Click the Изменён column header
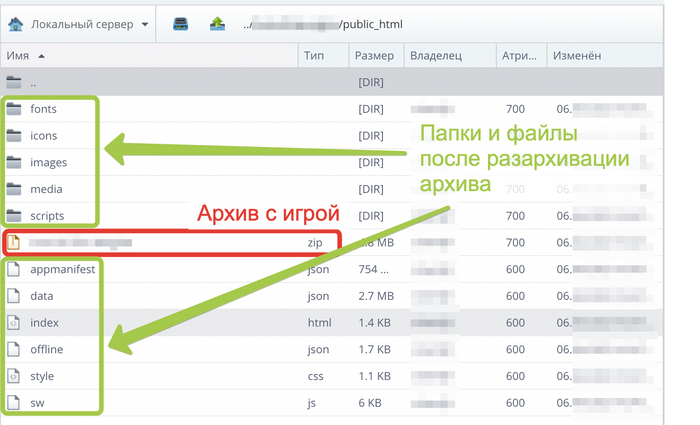This screenshot has height=425, width=700. [x=577, y=56]
